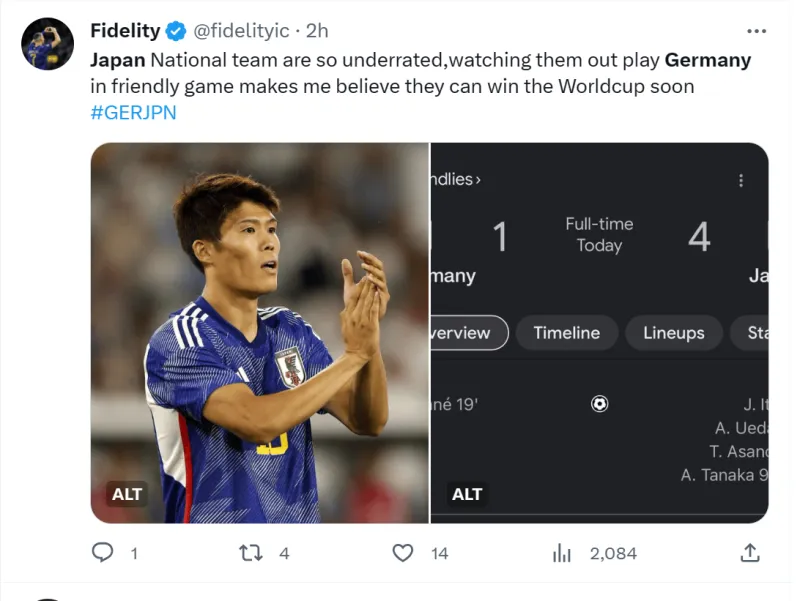This screenshot has height=601, width=800.
Task: Switch to the Lineups tab
Action: [673, 333]
